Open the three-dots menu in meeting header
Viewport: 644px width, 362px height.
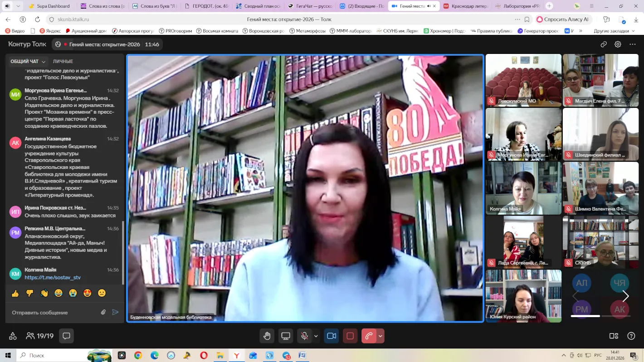point(632,44)
